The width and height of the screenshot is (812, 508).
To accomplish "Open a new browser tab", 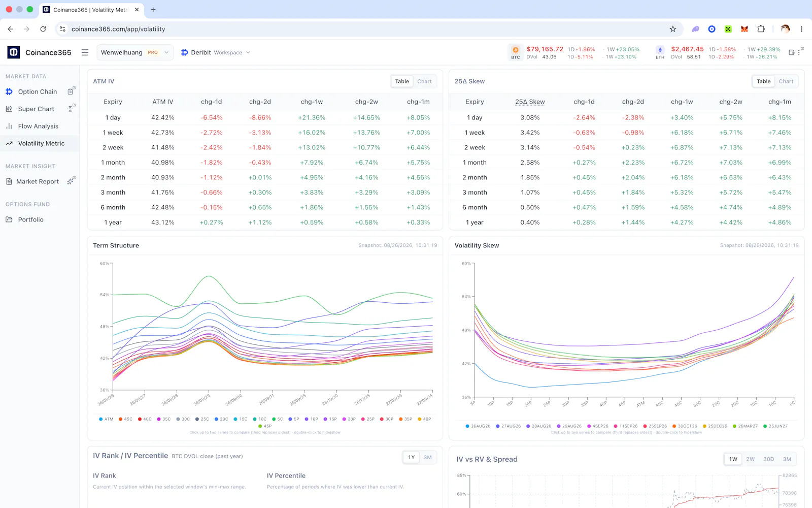I will tap(153, 10).
